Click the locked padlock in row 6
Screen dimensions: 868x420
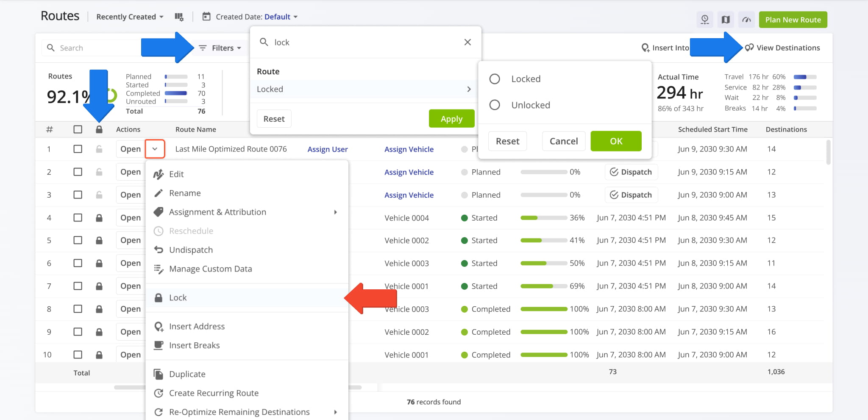(99, 263)
